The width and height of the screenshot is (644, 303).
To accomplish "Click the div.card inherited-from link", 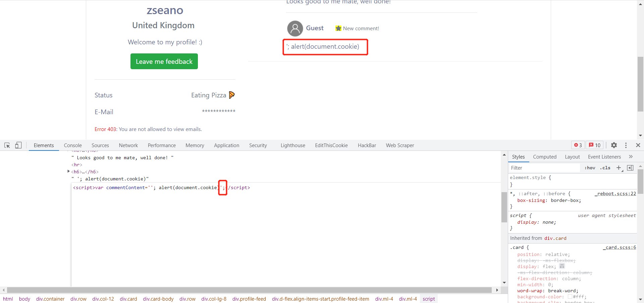I will click(x=555, y=238).
